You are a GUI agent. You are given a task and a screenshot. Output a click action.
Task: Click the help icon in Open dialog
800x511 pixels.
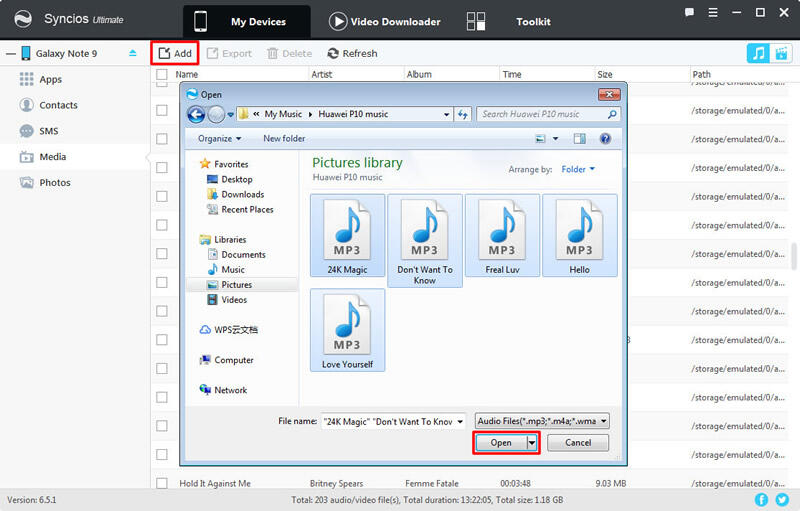(x=605, y=139)
